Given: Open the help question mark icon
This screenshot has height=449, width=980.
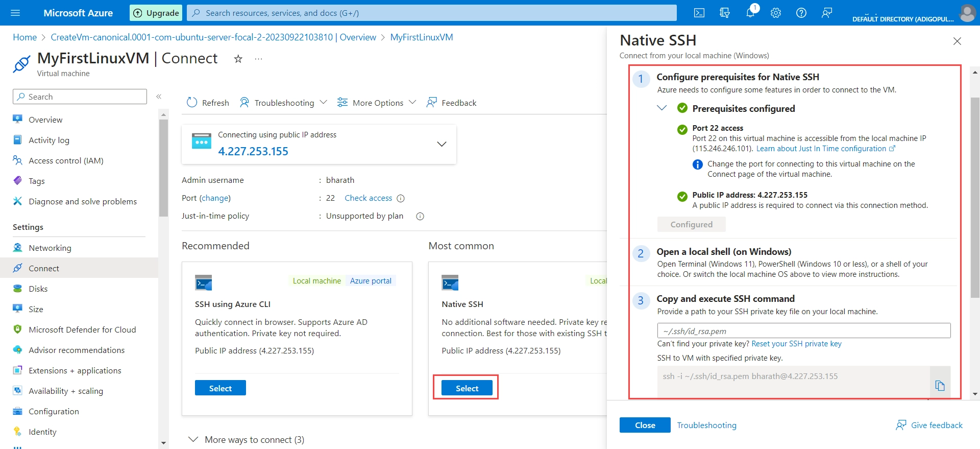Looking at the screenshot, I should click(801, 13).
